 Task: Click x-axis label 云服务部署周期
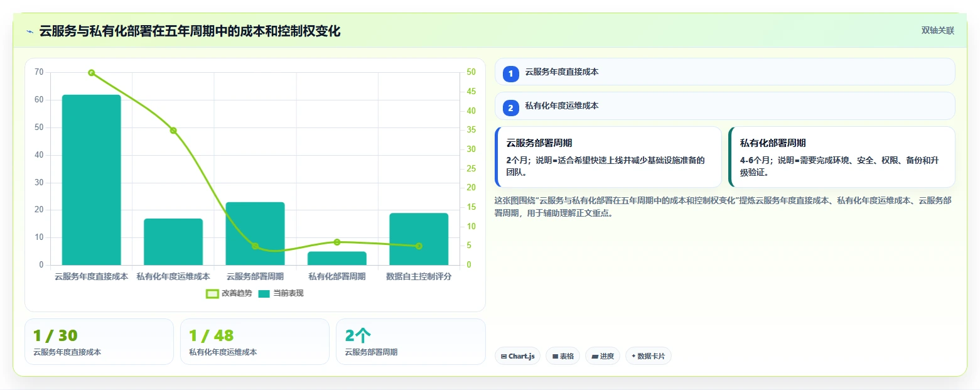point(256,276)
